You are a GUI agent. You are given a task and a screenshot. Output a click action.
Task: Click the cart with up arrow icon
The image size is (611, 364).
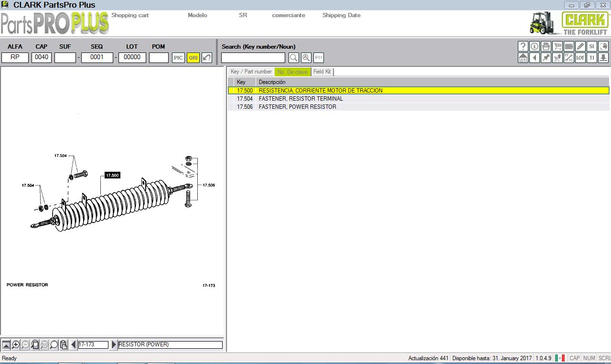(557, 58)
